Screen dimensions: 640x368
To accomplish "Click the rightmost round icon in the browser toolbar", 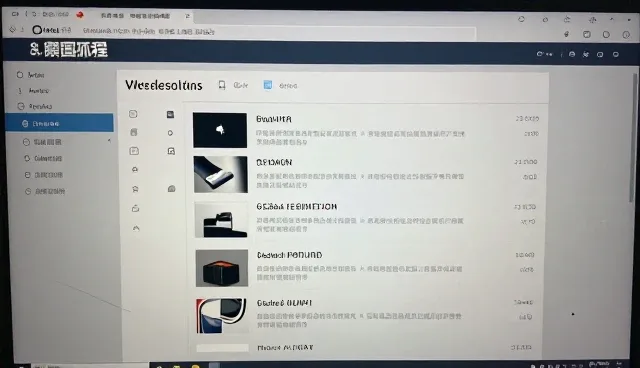I will [x=626, y=35].
